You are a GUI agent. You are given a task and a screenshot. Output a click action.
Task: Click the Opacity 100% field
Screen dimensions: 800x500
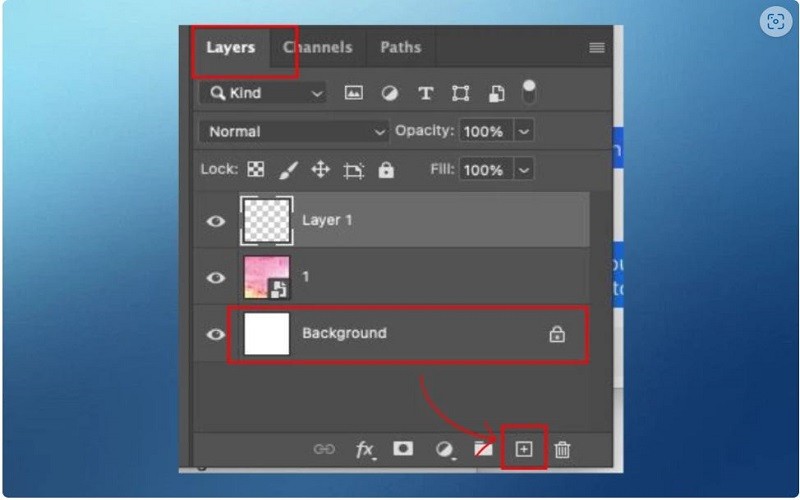[486, 132]
